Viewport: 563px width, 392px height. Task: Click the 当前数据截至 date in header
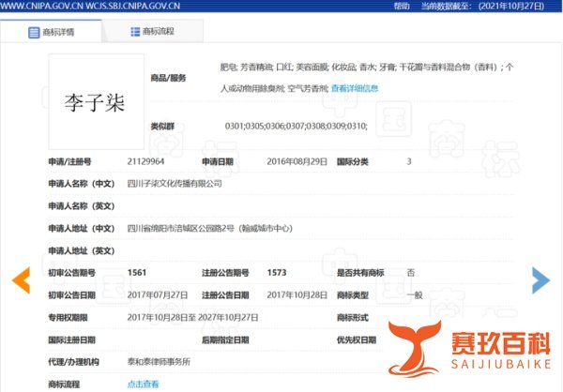(482, 7)
